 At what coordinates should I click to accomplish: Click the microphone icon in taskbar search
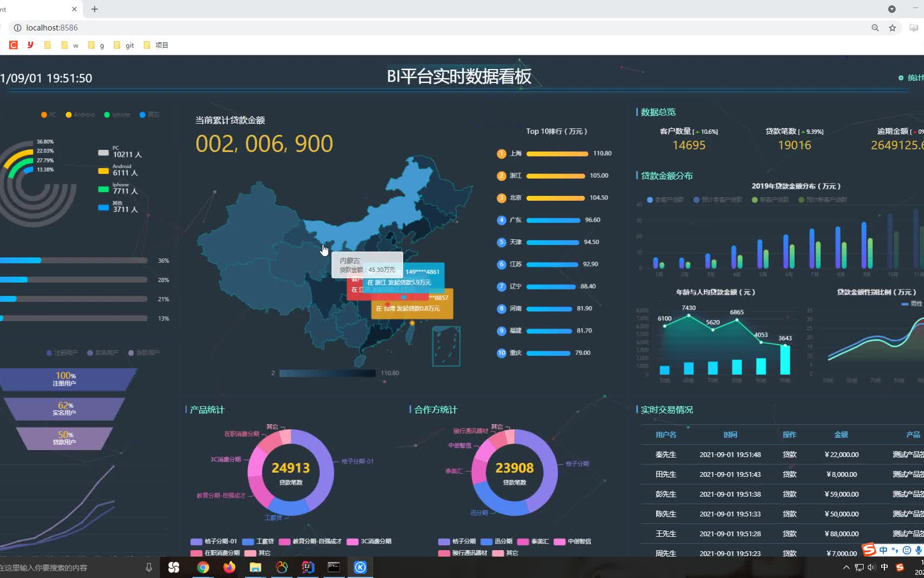(149, 567)
